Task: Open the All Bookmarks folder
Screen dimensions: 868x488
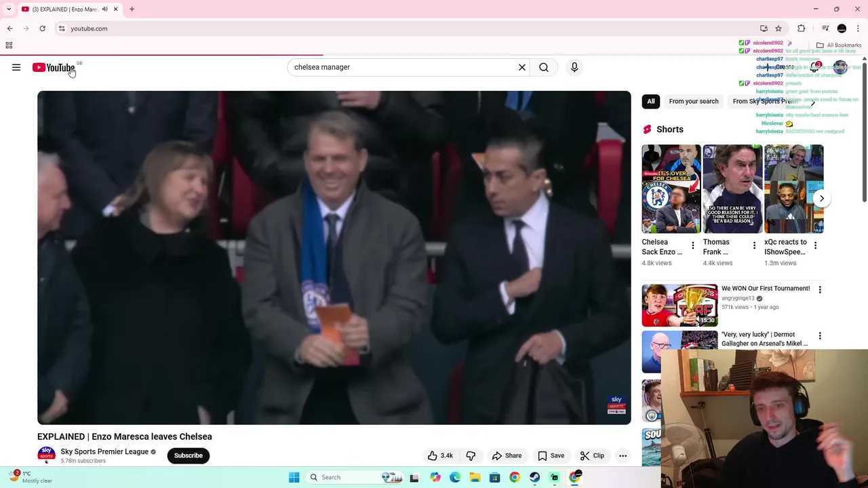Action: pos(839,45)
